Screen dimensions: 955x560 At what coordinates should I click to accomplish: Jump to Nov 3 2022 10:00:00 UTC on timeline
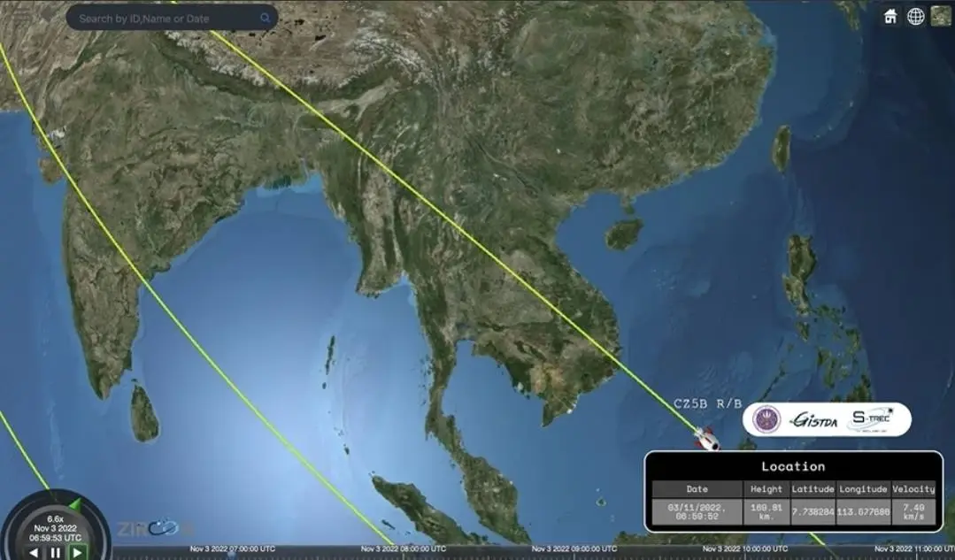click(745, 549)
